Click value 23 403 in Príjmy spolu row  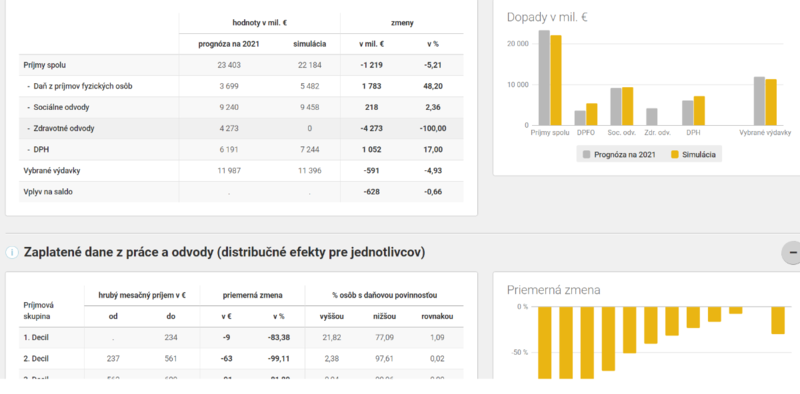(229, 65)
